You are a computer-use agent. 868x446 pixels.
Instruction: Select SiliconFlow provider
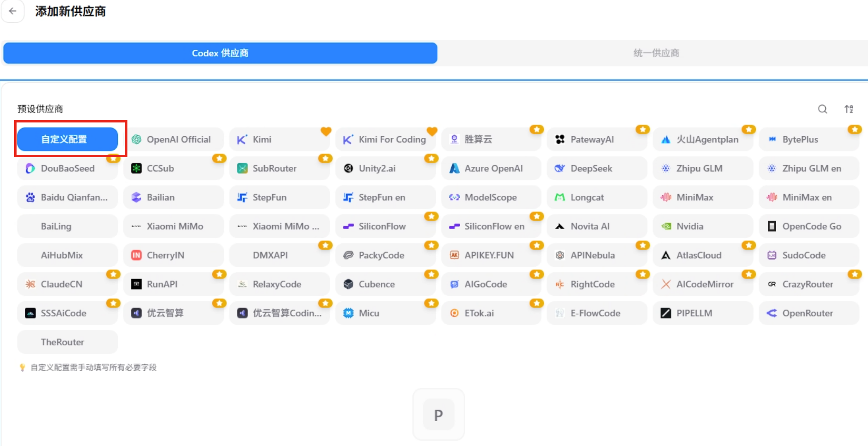coord(385,226)
